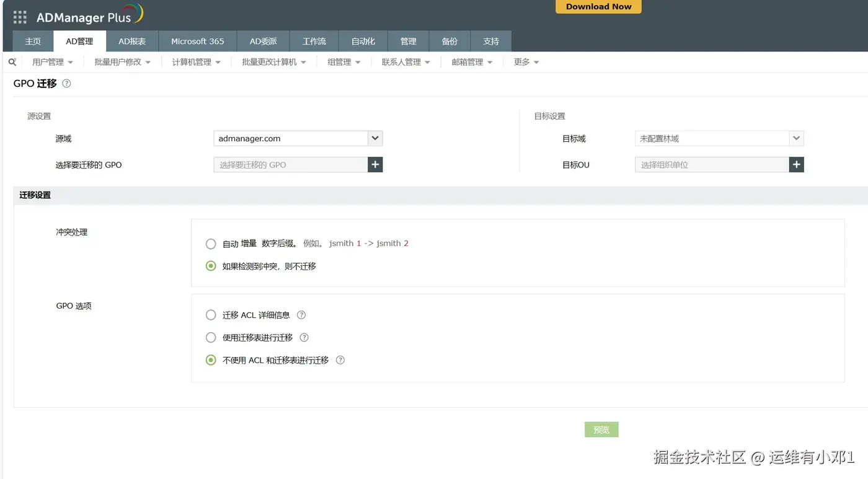Open the 自动化 tab

click(362, 41)
